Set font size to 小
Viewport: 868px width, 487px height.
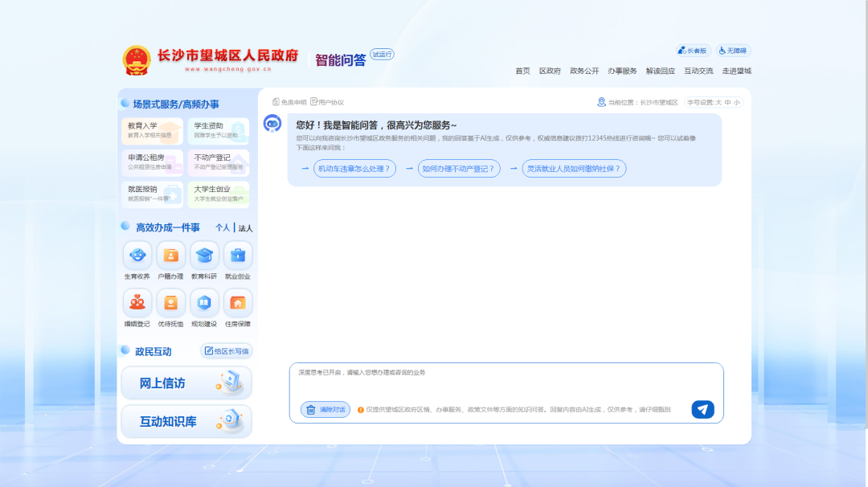(x=737, y=103)
